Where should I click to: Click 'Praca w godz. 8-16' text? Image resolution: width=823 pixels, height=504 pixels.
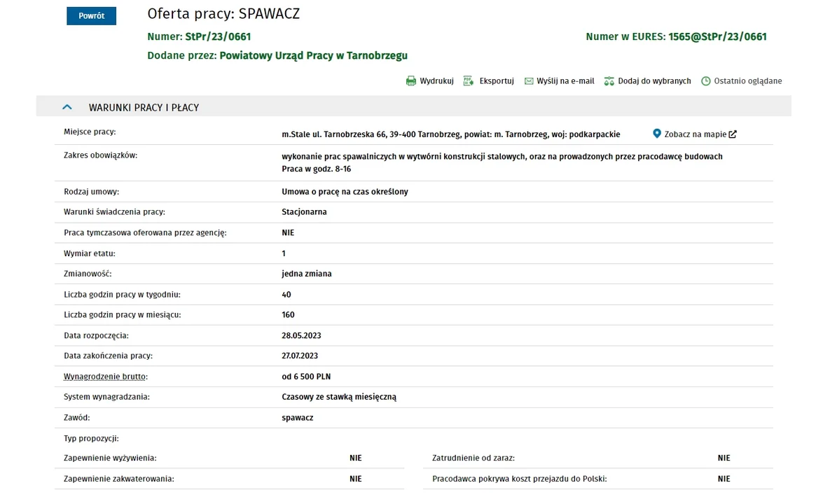[x=317, y=169]
